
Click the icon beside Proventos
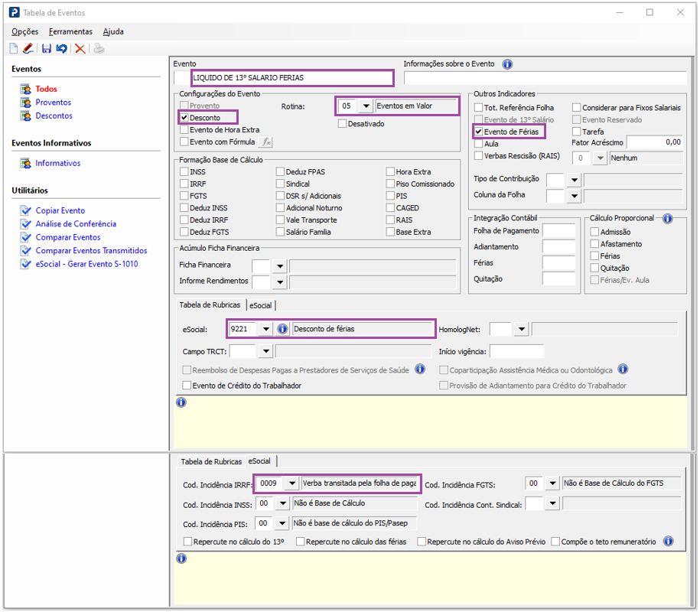[x=26, y=103]
